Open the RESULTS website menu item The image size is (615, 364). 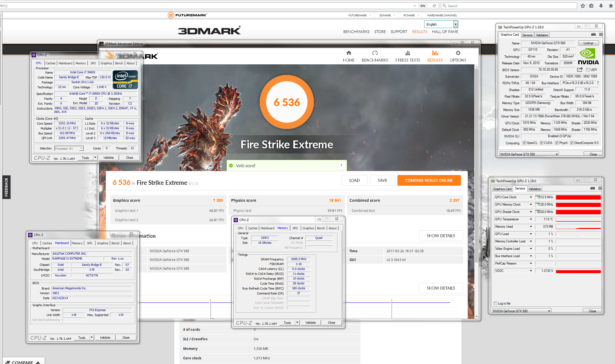(420, 32)
